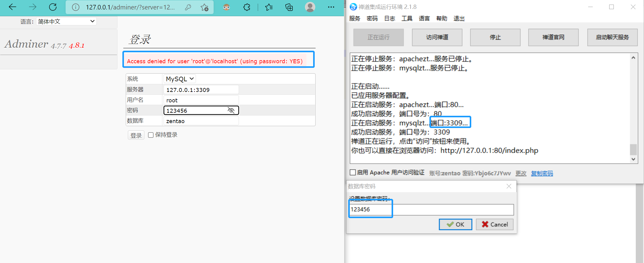Click the 登录 page heading

[x=139, y=39]
